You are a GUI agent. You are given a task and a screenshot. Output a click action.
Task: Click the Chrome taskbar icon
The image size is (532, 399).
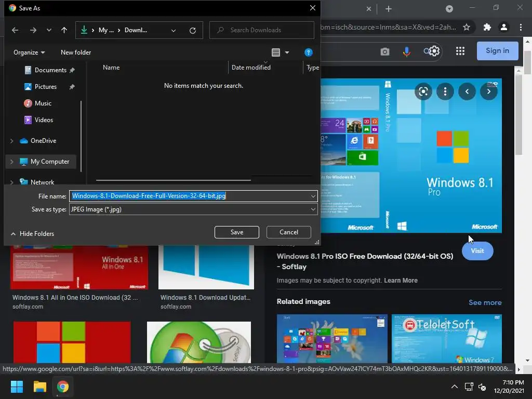pos(63,387)
